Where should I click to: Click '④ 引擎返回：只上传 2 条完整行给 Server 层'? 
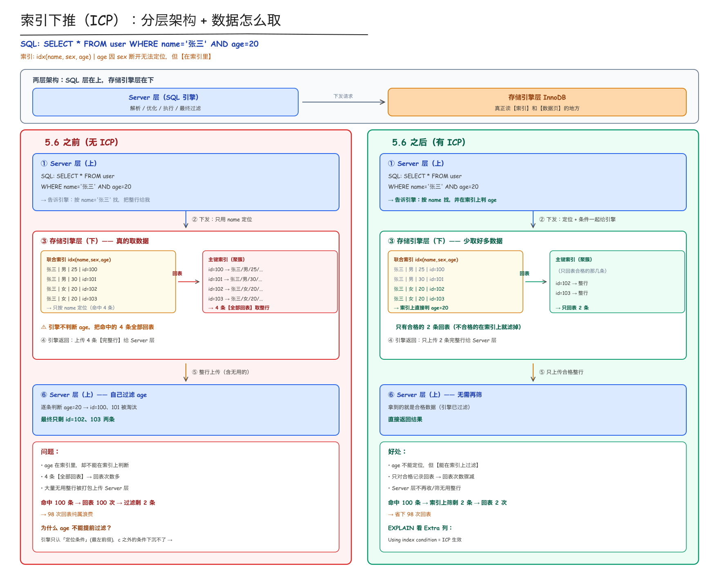pyautogui.click(x=442, y=340)
